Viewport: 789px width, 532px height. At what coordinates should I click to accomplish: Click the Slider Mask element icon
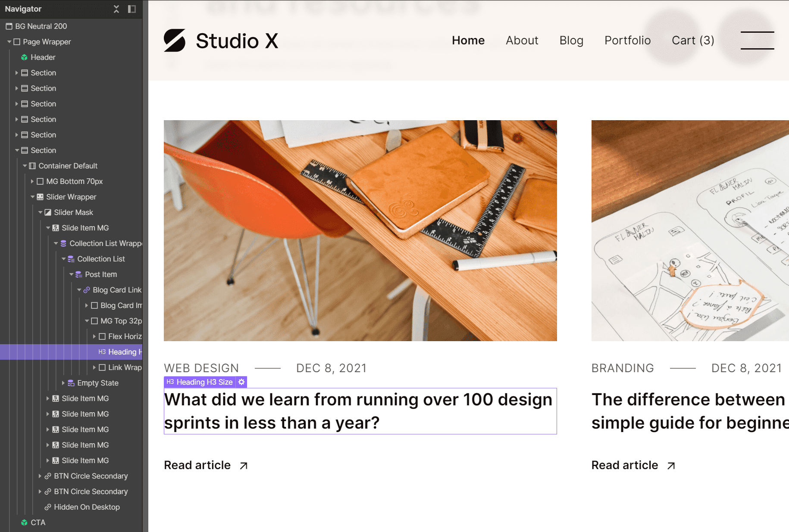(48, 212)
